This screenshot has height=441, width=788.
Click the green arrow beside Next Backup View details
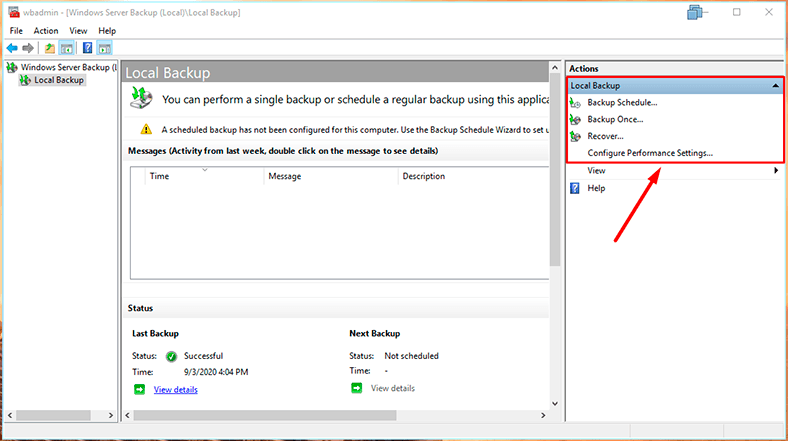click(x=356, y=388)
